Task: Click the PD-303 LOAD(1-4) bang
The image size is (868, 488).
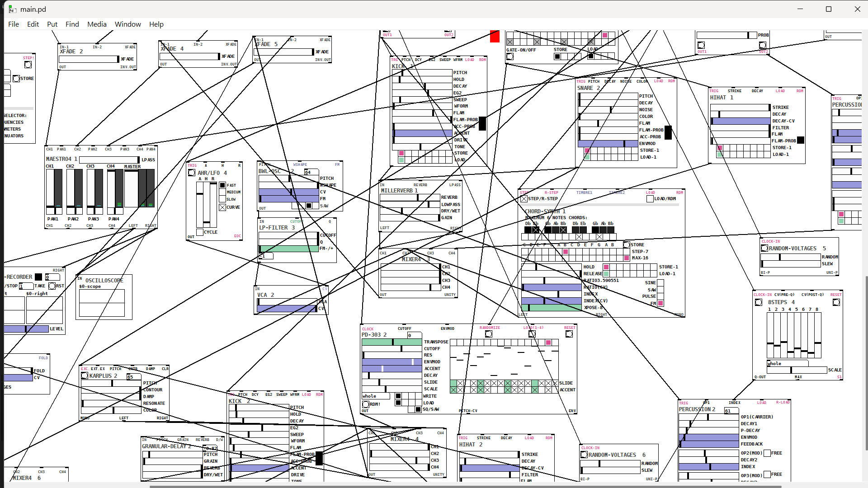Action: (532, 334)
